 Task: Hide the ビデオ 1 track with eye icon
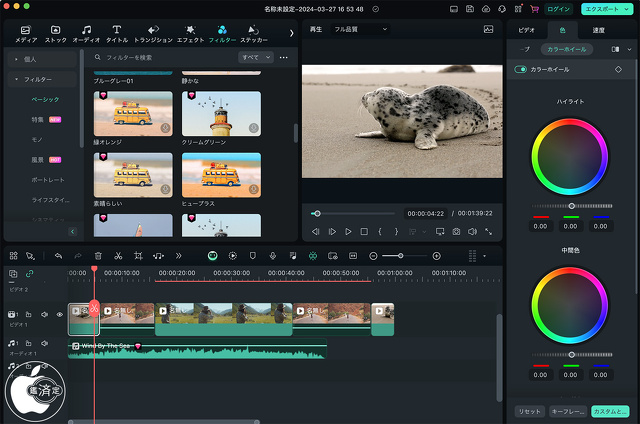pyautogui.click(x=59, y=315)
